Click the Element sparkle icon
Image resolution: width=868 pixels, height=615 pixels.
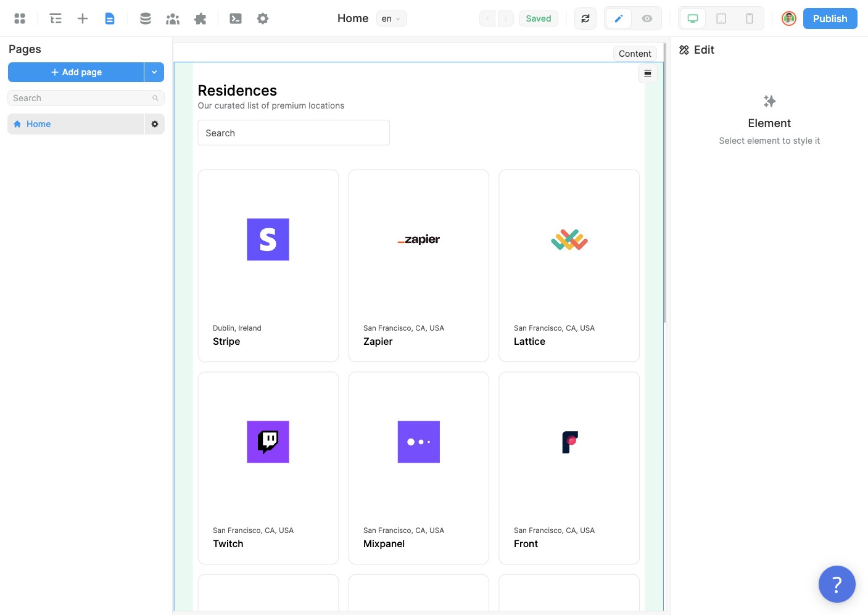(769, 101)
